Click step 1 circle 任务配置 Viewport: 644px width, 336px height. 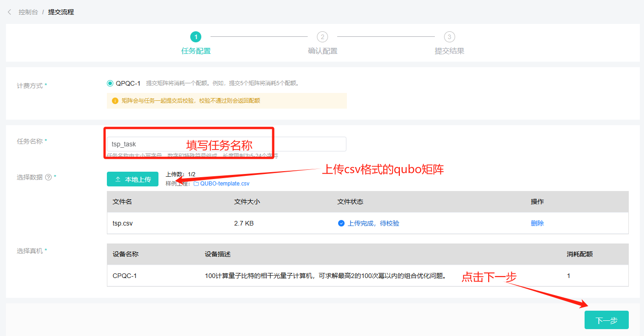(x=196, y=37)
